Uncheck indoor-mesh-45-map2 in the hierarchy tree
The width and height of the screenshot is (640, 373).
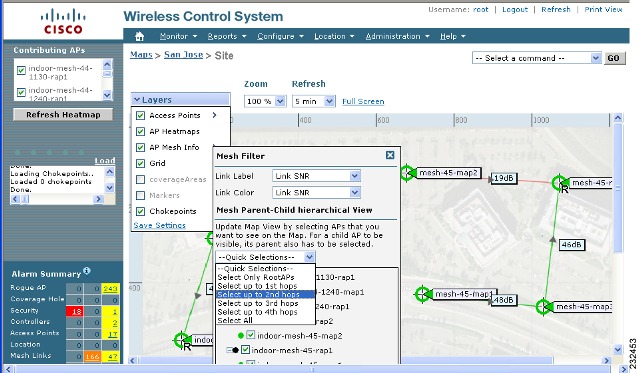point(251,335)
